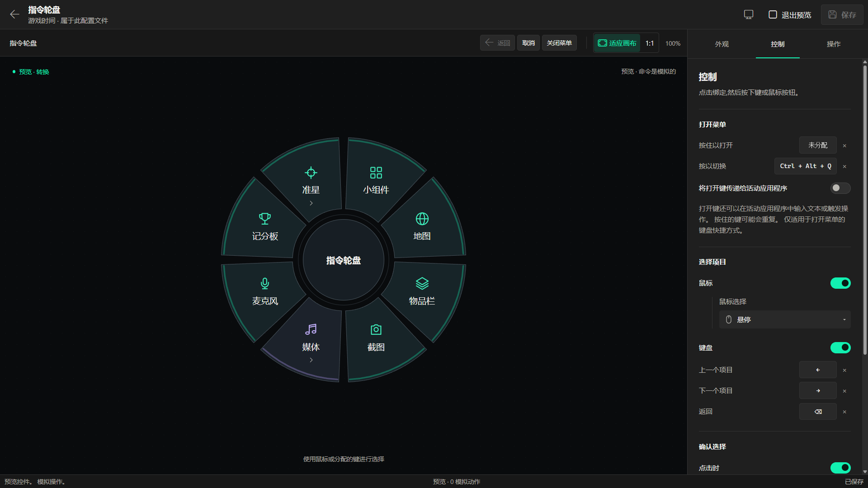Switch to the 外观 tab
The height and width of the screenshot is (488, 868).
click(x=722, y=44)
